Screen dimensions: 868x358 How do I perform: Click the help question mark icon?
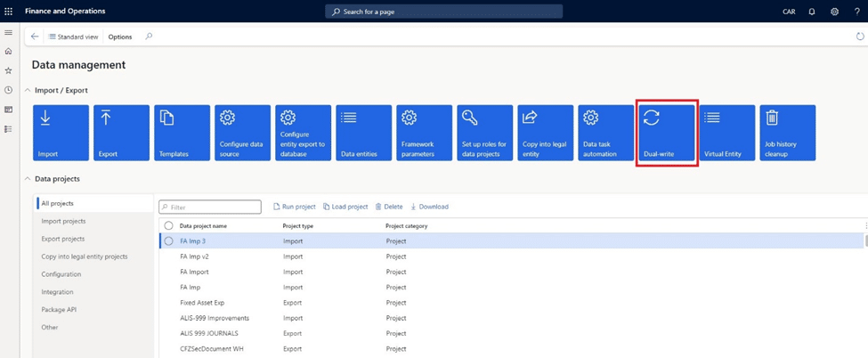tap(857, 11)
